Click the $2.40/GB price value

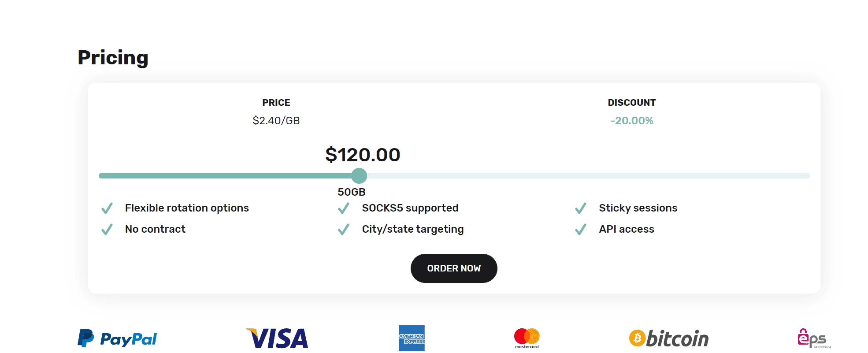[276, 121]
